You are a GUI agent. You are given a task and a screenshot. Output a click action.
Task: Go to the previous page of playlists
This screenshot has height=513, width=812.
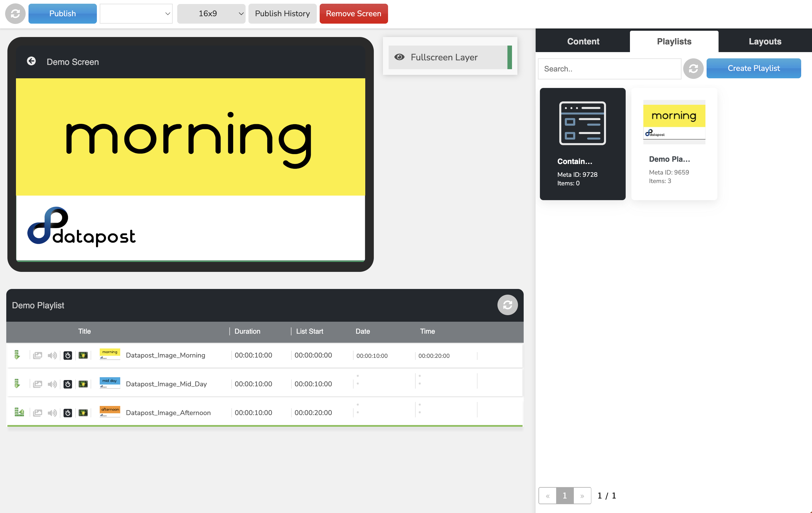tap(548, 495)
